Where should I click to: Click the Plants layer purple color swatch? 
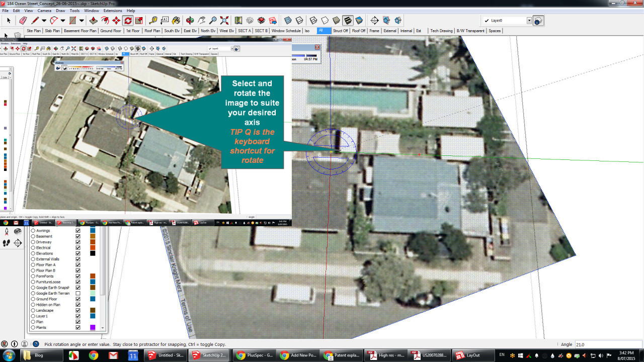[93, 327]
